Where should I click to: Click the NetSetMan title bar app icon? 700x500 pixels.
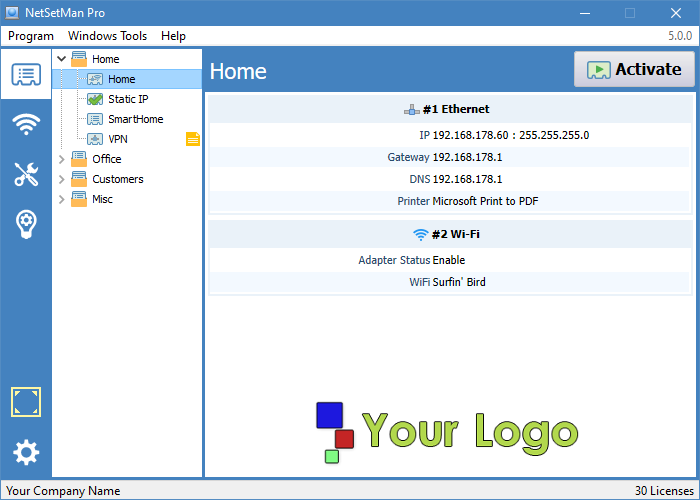click(x=12, y=13)
